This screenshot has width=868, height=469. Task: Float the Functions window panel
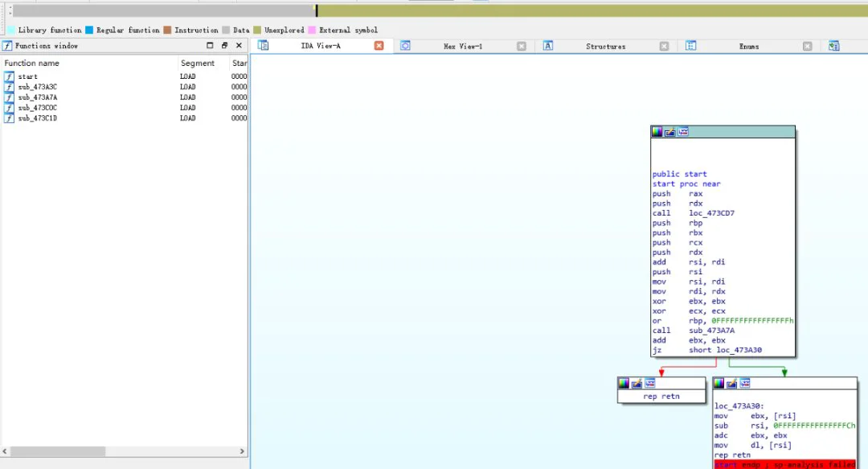click(224, 46)
